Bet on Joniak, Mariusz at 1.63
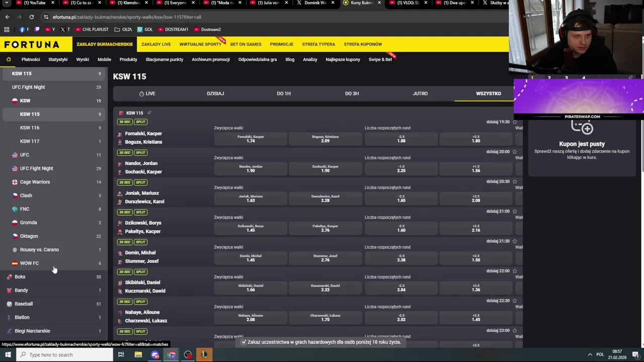Image resolution: width=644 pixels, height=362 pixels. click(x=251, y=198)
